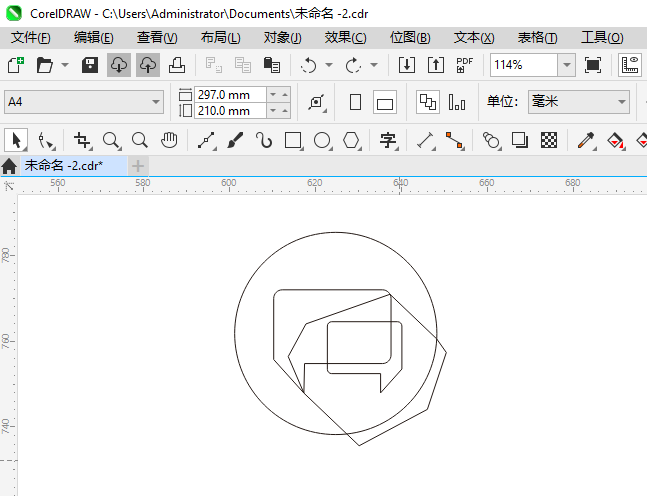This screenshot has width=647, height=496.
Task: Open the 位图(B) menu
Action: (x=410, y=38)
